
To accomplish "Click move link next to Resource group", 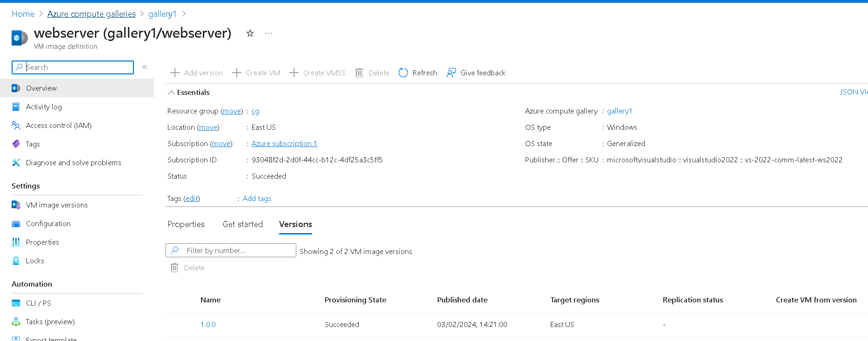I will click(x=232, y=111).
